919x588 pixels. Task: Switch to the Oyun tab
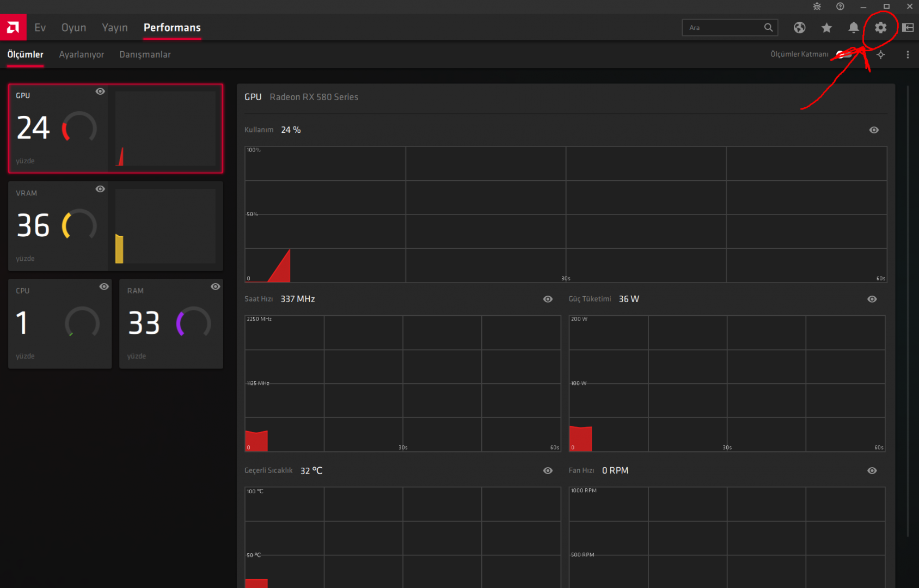coord(73,27)
